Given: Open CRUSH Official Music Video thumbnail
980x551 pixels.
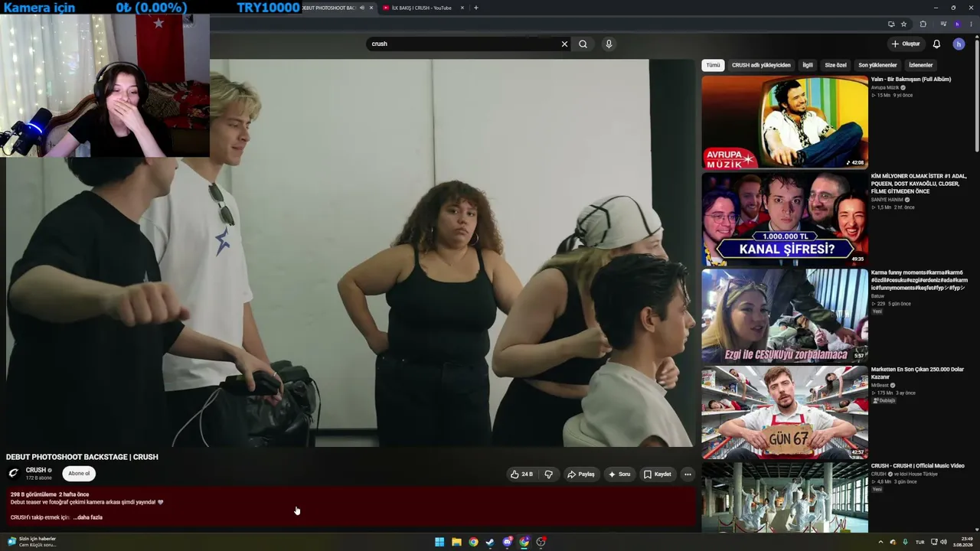Looking at the screenshot, I should (x=785, y=497).
